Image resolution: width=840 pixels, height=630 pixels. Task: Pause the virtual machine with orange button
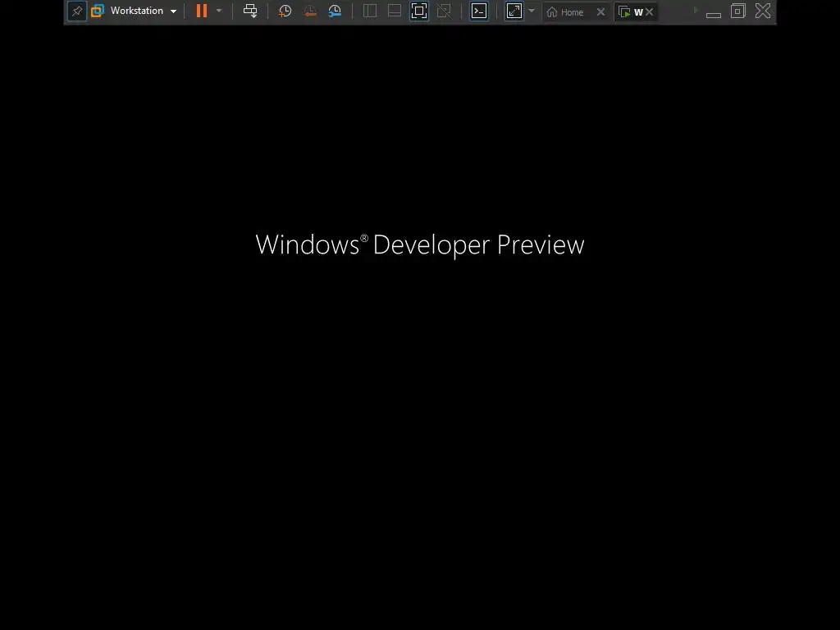tap(202, 11)
